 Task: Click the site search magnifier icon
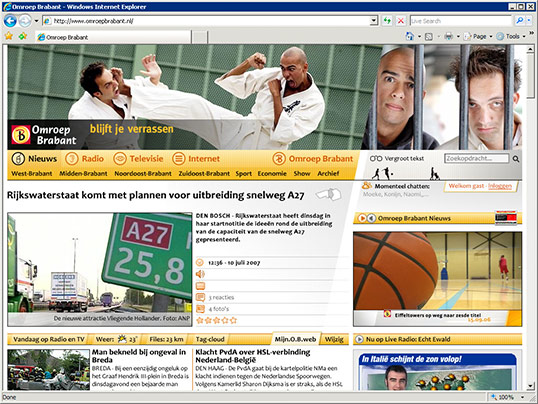coord(516,159)
